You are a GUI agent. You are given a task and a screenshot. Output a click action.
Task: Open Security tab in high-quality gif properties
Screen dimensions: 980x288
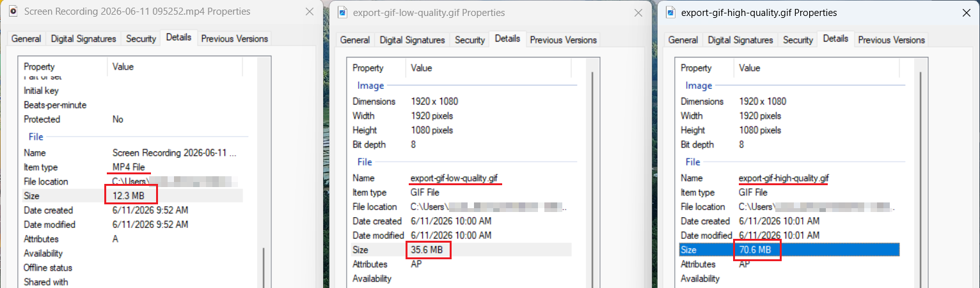[798, 40]
